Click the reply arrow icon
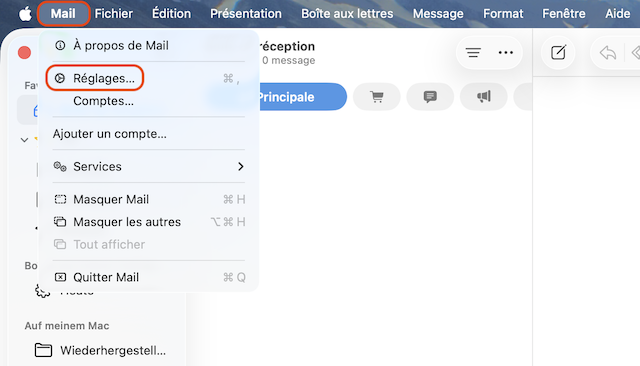The height and width of the screenshot is (366, 640). tap(608, 53)
